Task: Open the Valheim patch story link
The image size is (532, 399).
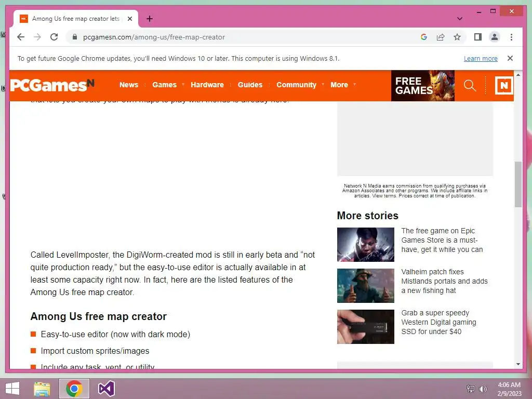Action: point(444,281)
